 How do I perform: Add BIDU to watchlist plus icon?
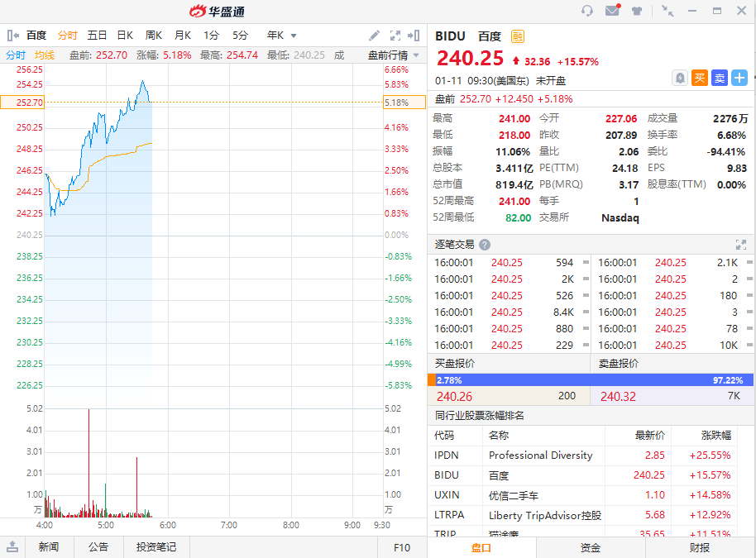(x=739, y=78)
